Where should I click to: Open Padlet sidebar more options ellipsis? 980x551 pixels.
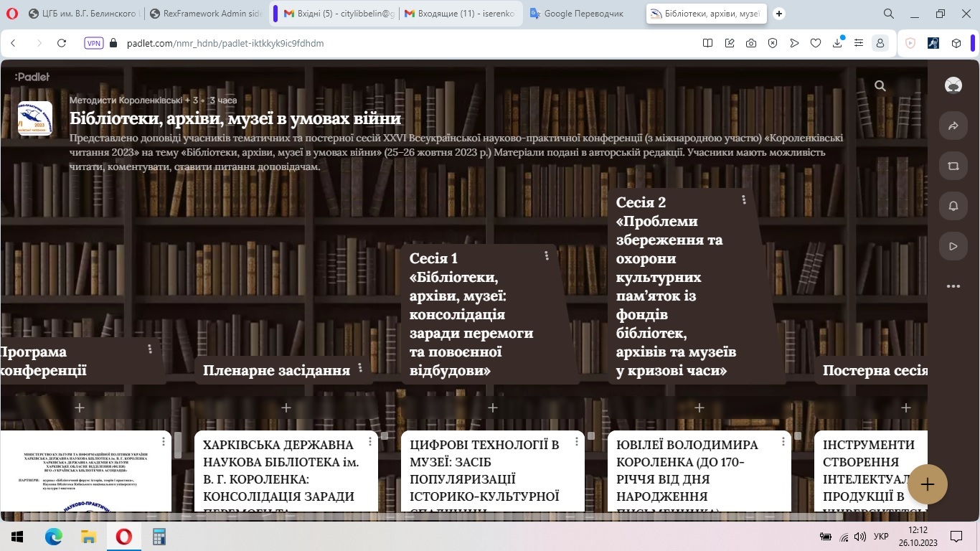[x=953, y=286]
